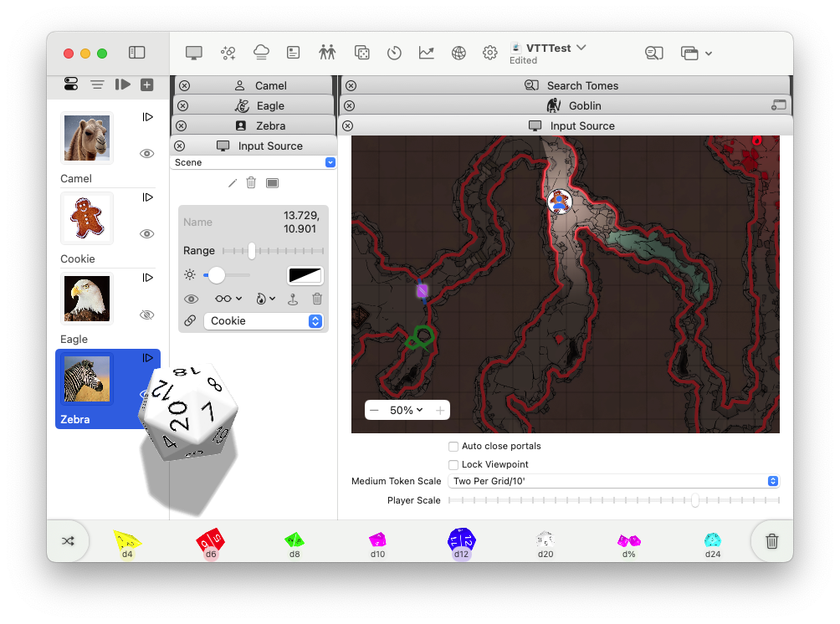Open the 50% zoom level menu

(x=407, y=410)
